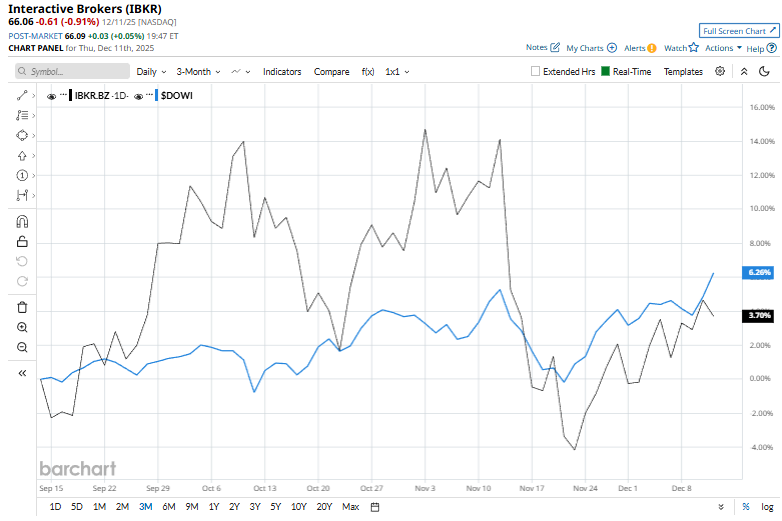Open the Compare menu

pos(331,72)
